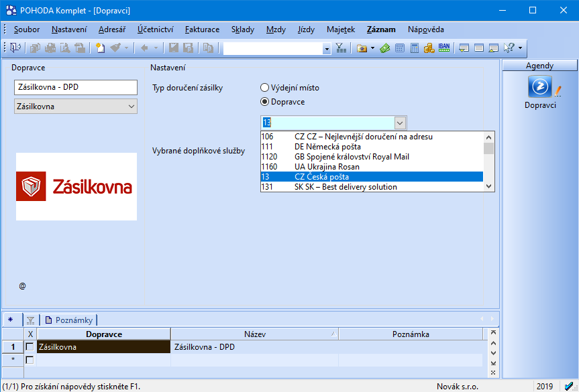Open the Nastavení menu
The image size is (579, 392).
[69, 29]
